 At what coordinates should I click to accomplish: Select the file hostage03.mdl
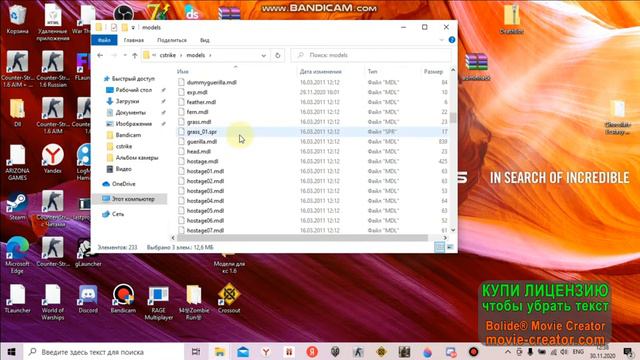tap(205, 191)
